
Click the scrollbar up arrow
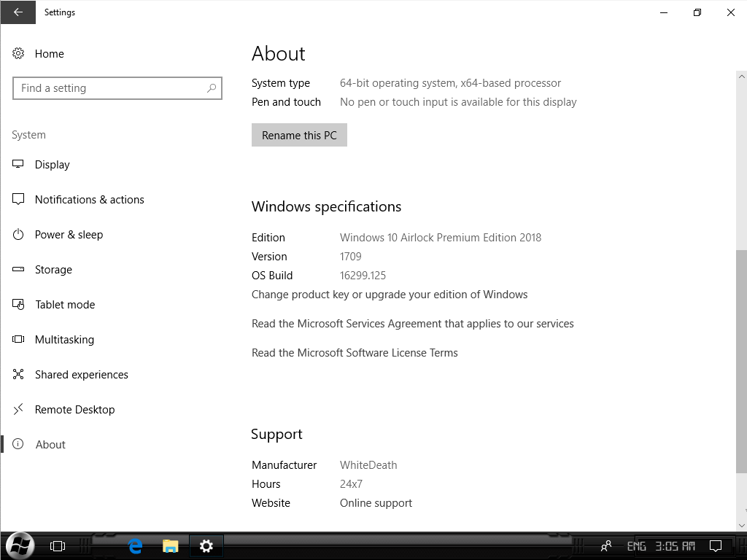click(x=741, y=76)
